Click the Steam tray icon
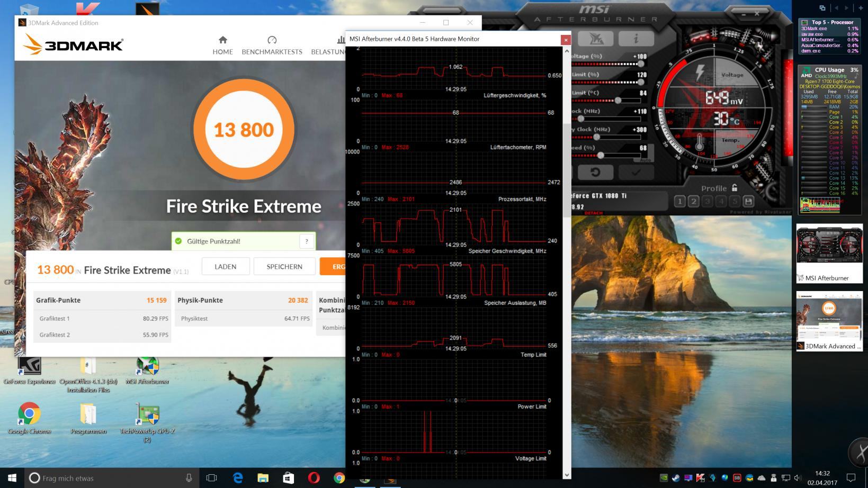Screen dimensions: 868x488 pos(676,478)
